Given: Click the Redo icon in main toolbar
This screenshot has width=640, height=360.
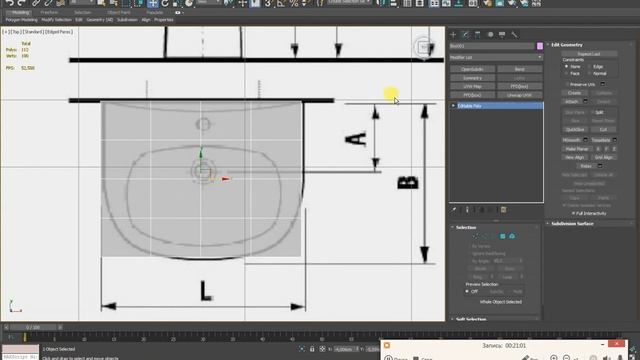Looking at the screenshot, I should [x=21, y=3].
